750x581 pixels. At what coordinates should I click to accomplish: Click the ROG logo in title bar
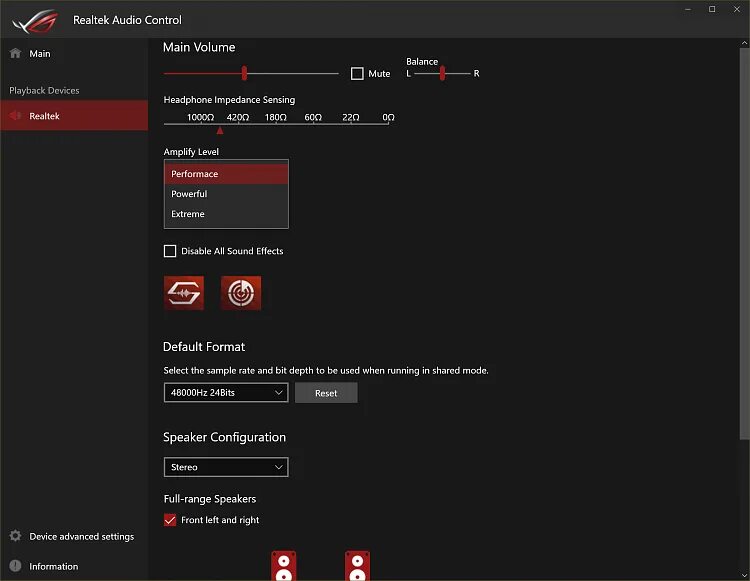[35, 21]
